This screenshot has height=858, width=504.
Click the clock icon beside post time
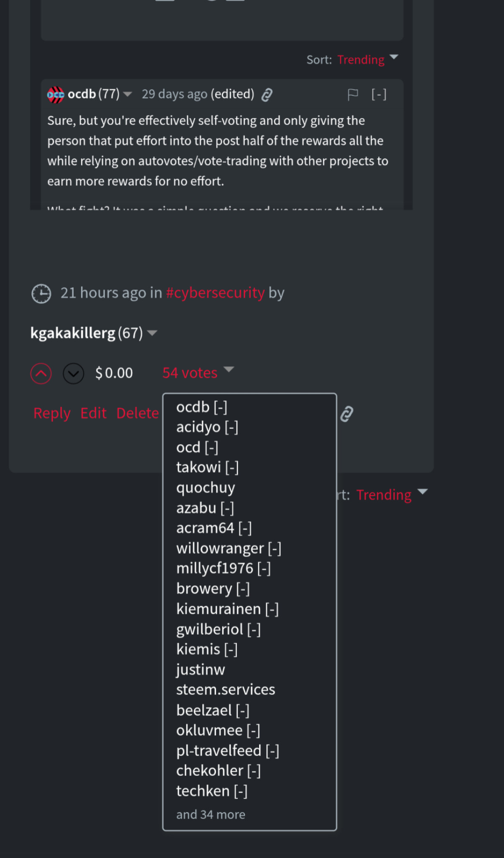pyautogui.click(x=41, y=293)
